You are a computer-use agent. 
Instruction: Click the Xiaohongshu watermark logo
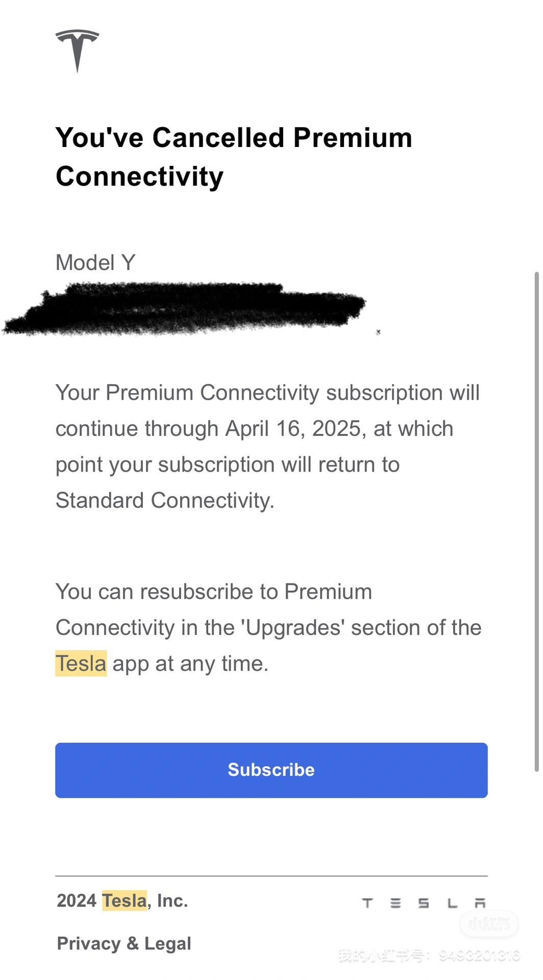tap(489, 923)
